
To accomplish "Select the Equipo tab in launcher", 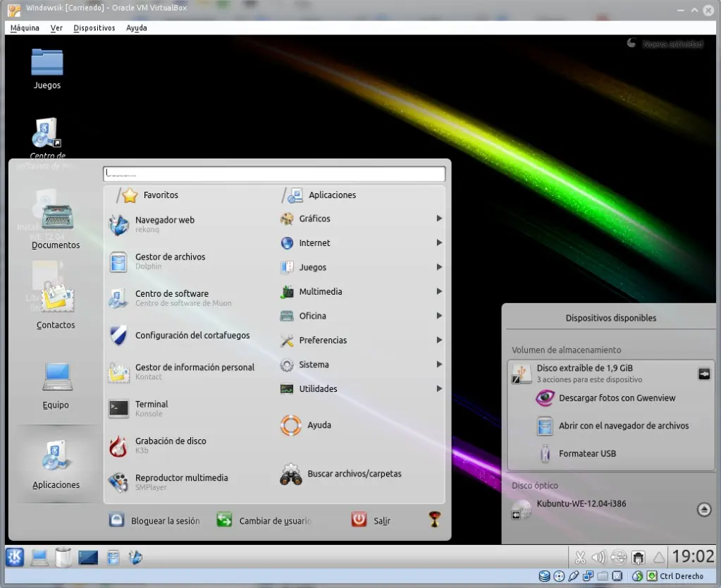I will click(x=56, y=386).
